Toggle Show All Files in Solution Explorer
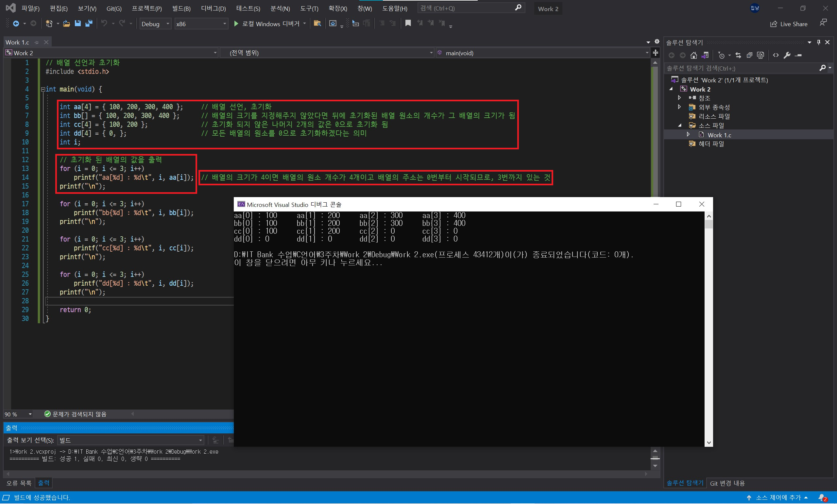Screen dimensions: 837x504 760,55
